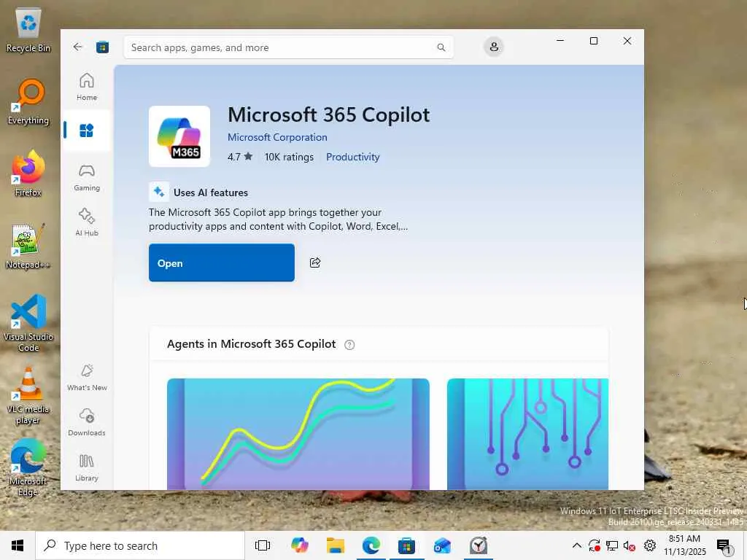Click the 4.7 star rating
The width and height of the screenshot is (747, 560).
click(x=240, y=157)
